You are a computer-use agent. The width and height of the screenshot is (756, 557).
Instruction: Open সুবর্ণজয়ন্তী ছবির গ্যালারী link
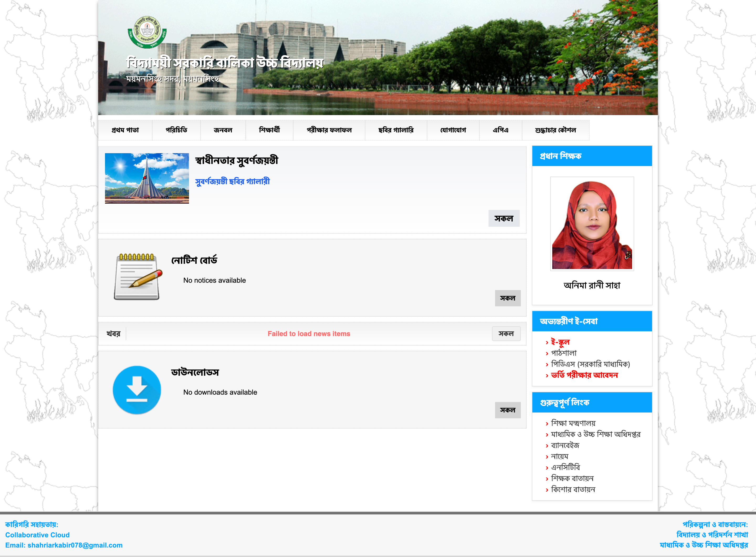(233, 181)
